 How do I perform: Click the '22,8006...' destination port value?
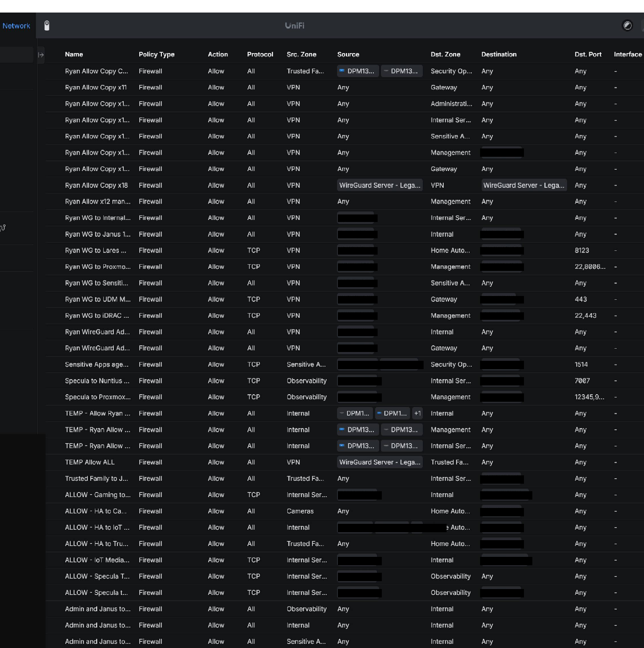(590, 267)
